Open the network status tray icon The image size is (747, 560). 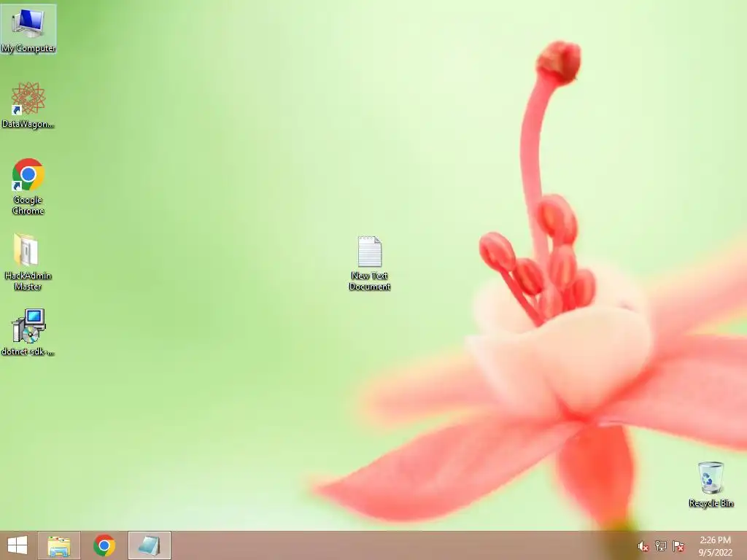coord(661,546)
